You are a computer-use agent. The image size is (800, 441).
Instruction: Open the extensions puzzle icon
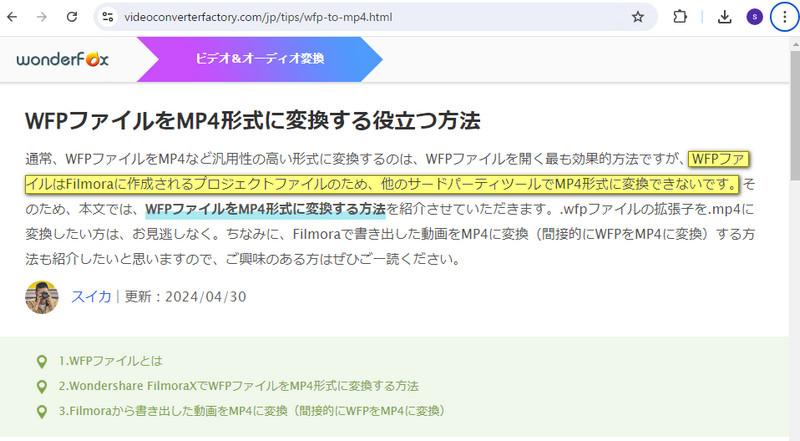point(681,17)
